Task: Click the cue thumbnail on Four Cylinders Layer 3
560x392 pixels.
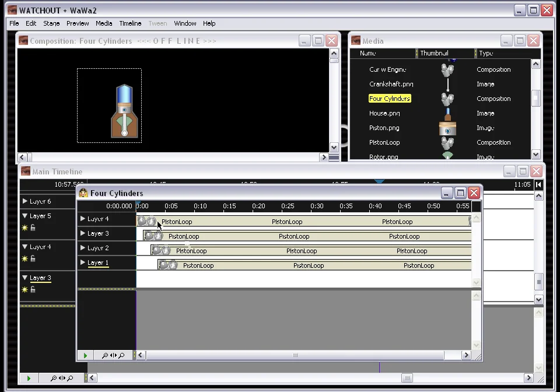Action: click(x=153, y=236)
